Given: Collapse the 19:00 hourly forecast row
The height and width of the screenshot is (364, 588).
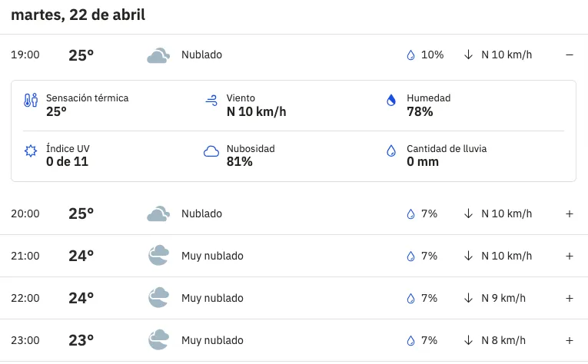Looking at the screenshot, I should (570, 55).
